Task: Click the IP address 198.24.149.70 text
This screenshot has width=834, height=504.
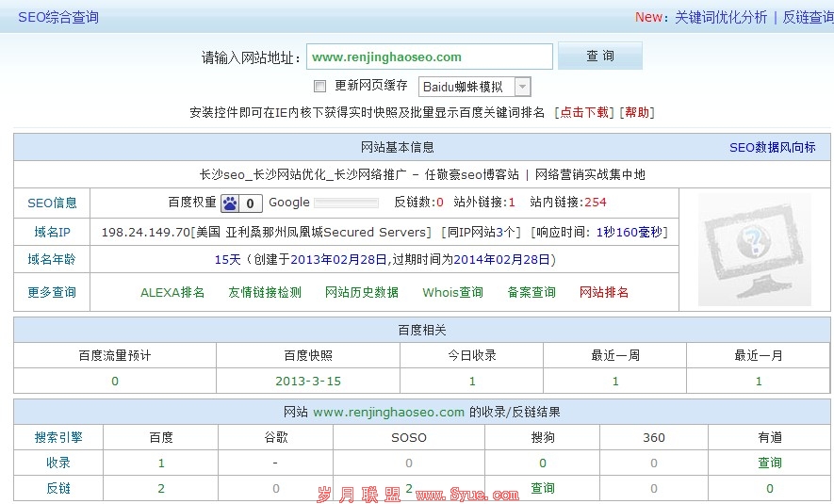Action: pos(146,233)
